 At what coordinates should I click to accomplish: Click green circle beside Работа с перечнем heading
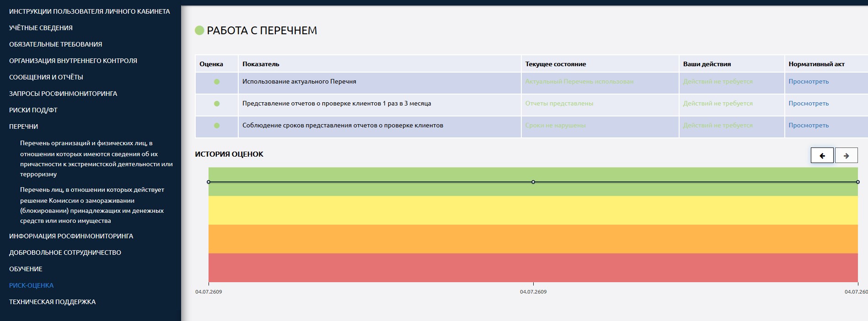tap(199, 31)
